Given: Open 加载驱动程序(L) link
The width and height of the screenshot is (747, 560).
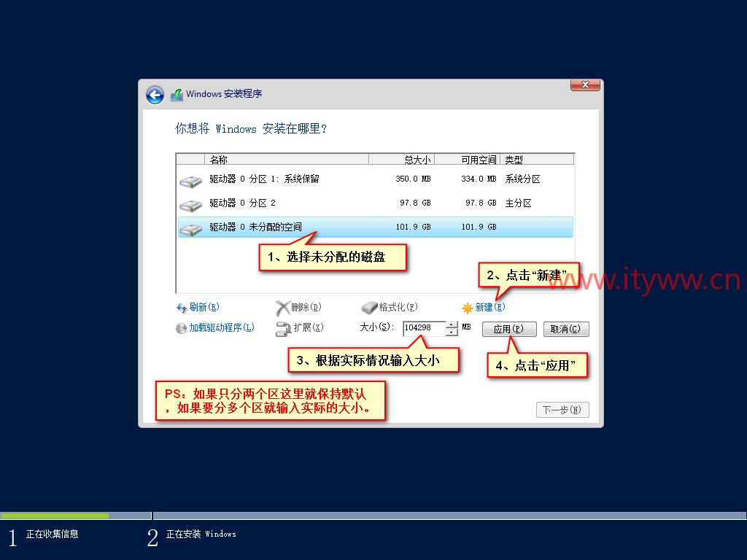Looking at the screenshot, I should [222, 327].
